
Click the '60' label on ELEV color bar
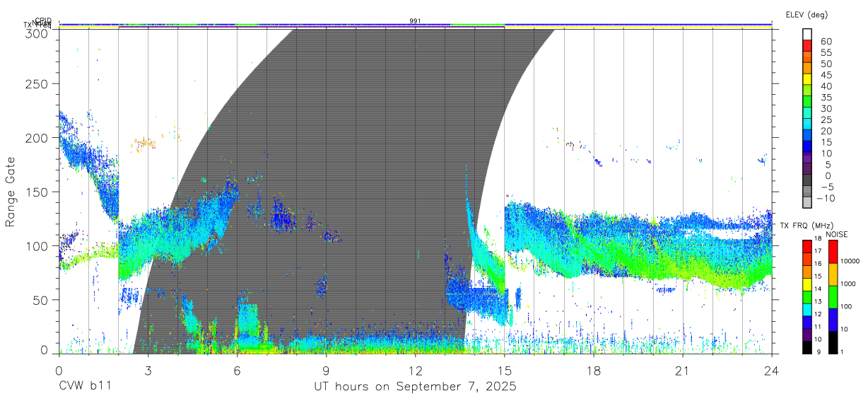pos(826,41)
